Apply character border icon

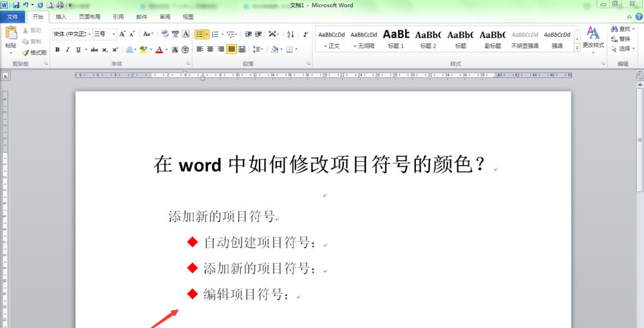click(x=185, y=34)
